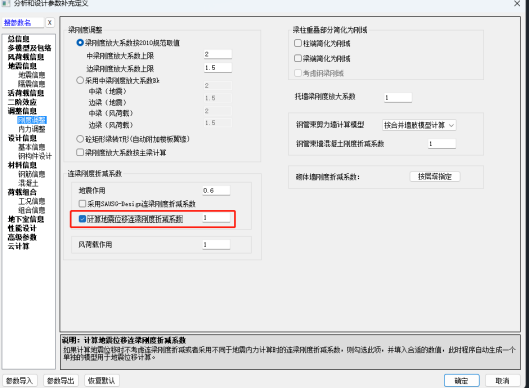530x388 pixels.
Task: Open 材料信息 tree item
Action: (22, 165)
